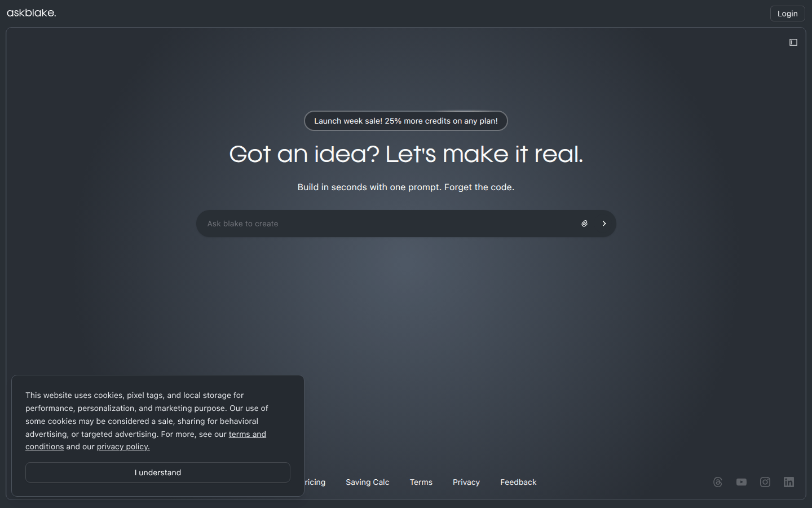
Task: Click the paperclip attach file icon
Action: pyautogui.click(x=585, y=224)
